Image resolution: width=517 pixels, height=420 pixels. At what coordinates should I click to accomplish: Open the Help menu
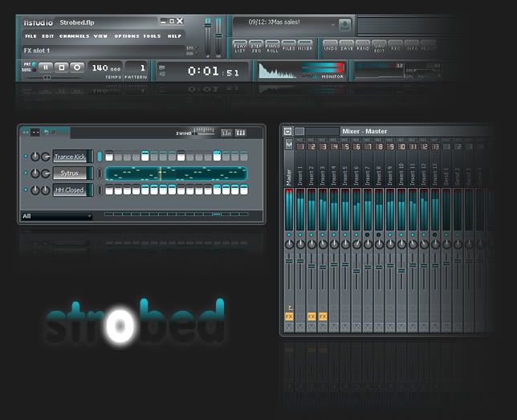pyautogui.click(x=174, y=36)
